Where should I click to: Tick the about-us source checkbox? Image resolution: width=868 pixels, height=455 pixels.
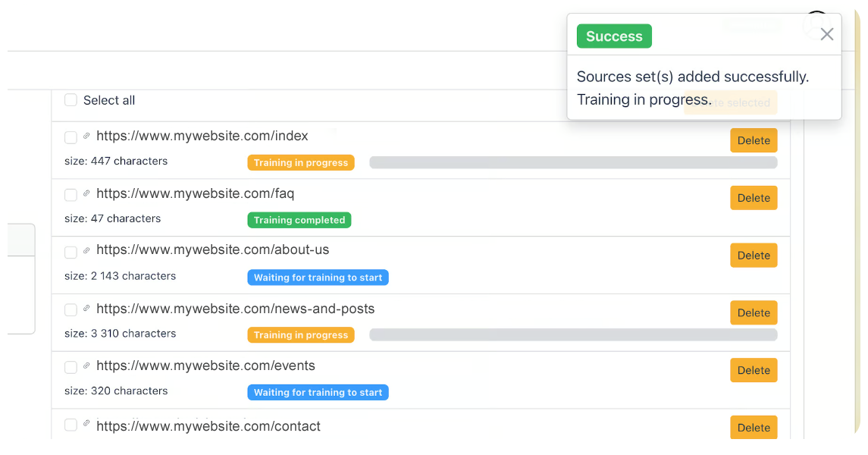point(71,253)
